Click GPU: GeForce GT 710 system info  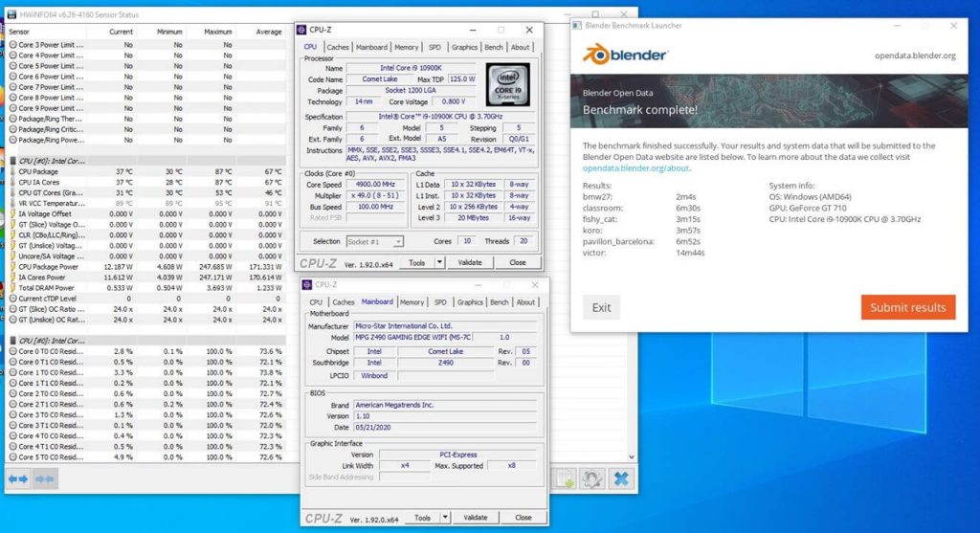(x=808, y=208)
